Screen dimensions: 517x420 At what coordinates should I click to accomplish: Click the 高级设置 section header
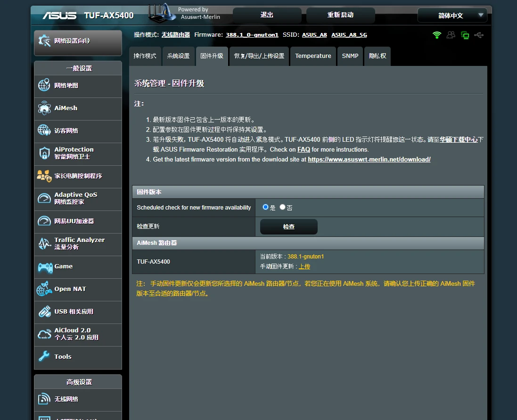(79, 382)
